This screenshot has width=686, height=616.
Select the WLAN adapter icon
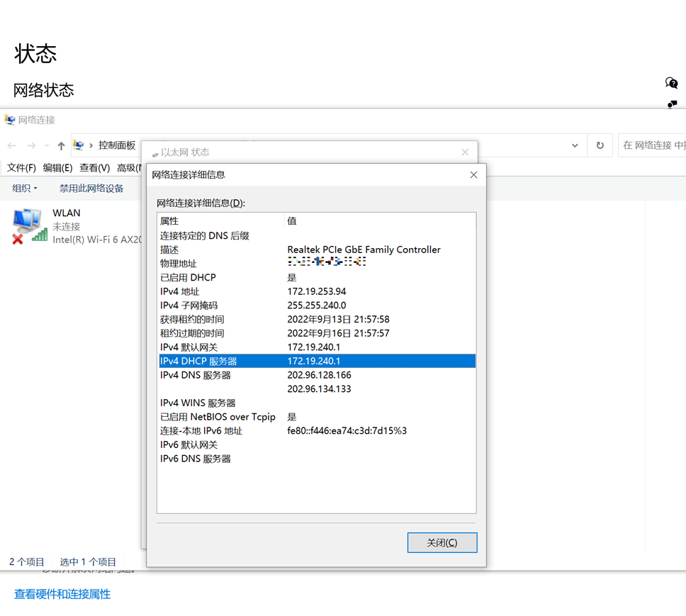(x=28, y=226)
